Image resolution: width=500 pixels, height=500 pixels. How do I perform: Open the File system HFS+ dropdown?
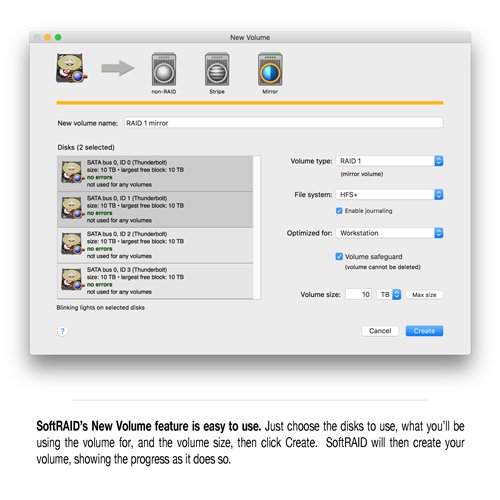pyautogui.click(x=390, y=195)
